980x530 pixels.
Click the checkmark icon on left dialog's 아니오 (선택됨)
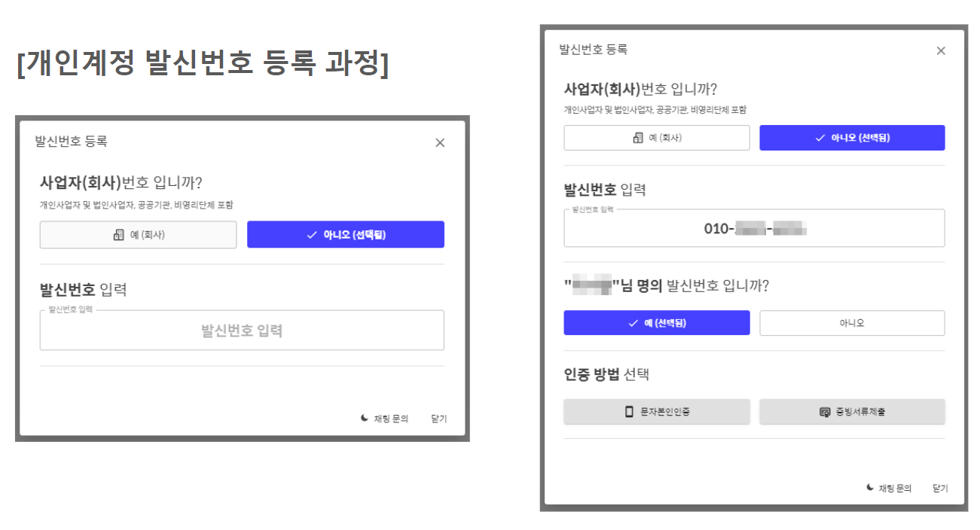tap(312, 235)
